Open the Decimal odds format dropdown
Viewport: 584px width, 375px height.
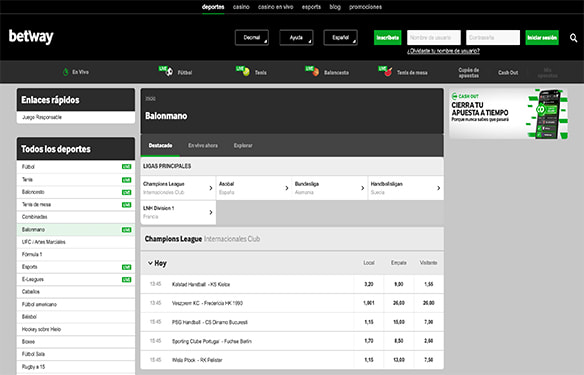(252, 38)
